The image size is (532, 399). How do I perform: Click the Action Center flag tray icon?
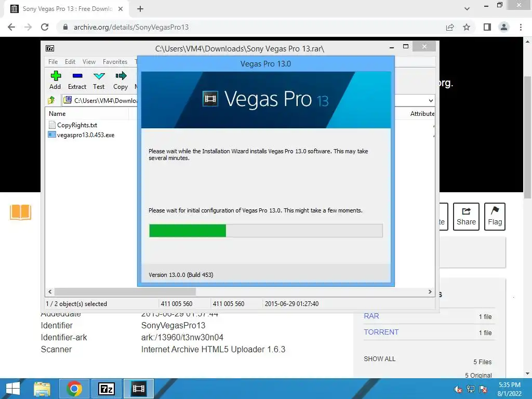pos(483,389)
